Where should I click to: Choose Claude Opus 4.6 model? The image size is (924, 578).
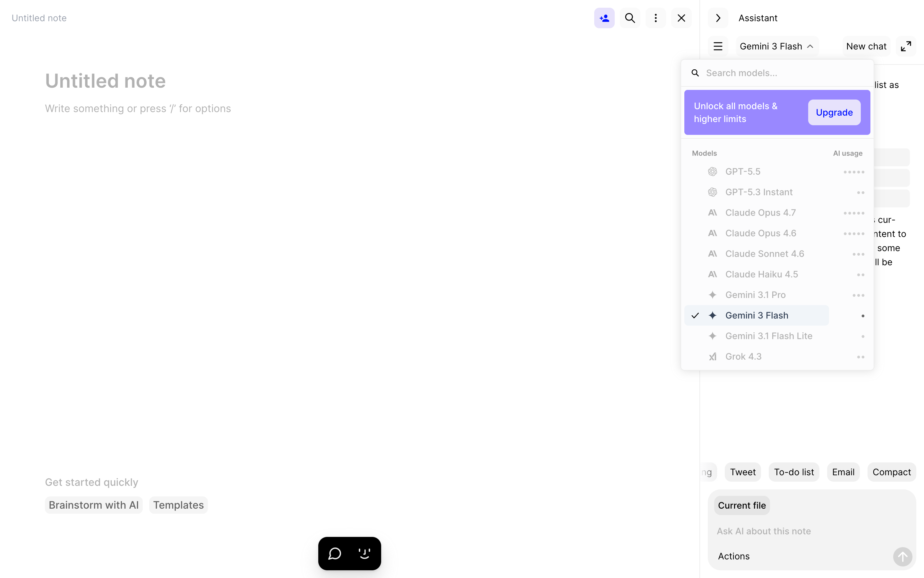777,233
